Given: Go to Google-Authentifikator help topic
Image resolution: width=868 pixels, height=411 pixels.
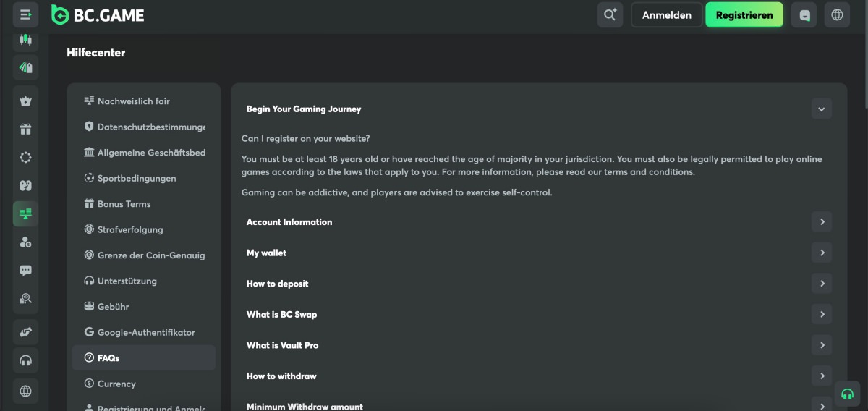Looking at the screenshot, I should coord(146,332).
